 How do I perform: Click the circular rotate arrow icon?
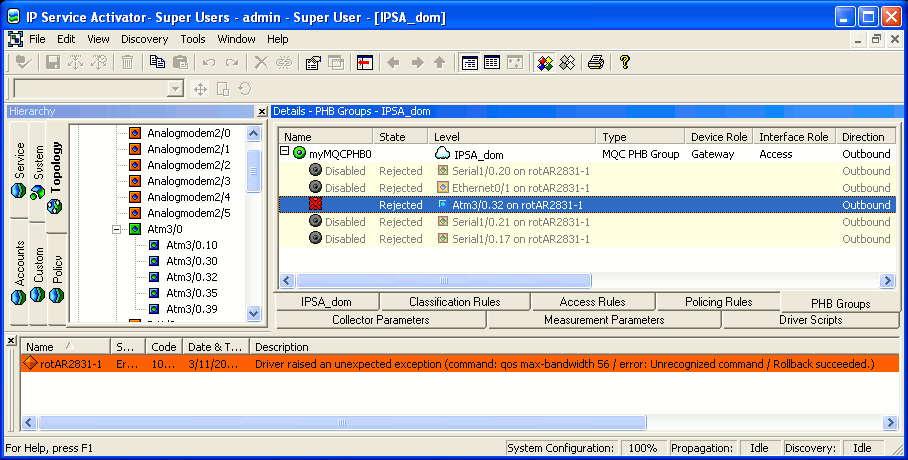click(245, 89)
